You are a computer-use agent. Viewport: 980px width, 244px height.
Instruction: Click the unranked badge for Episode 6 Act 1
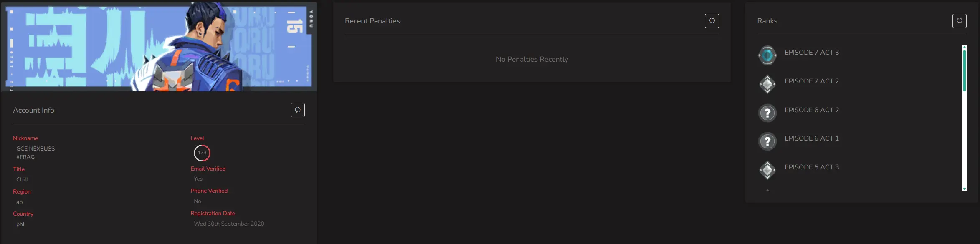coord(767,141)
